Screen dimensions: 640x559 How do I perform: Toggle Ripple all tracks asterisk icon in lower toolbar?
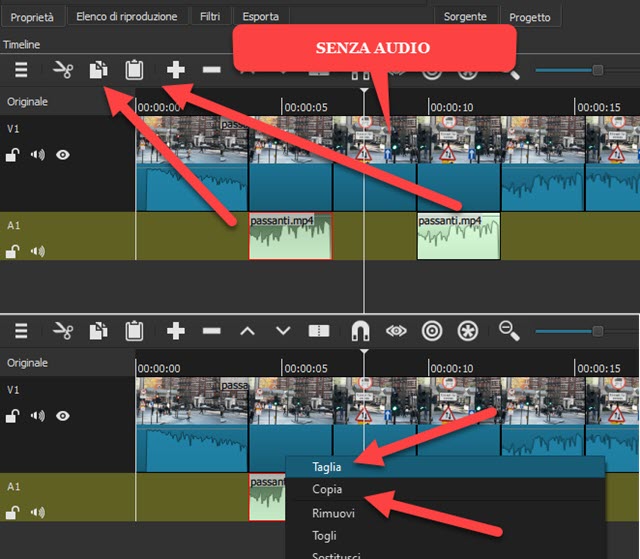pos(468,331)
